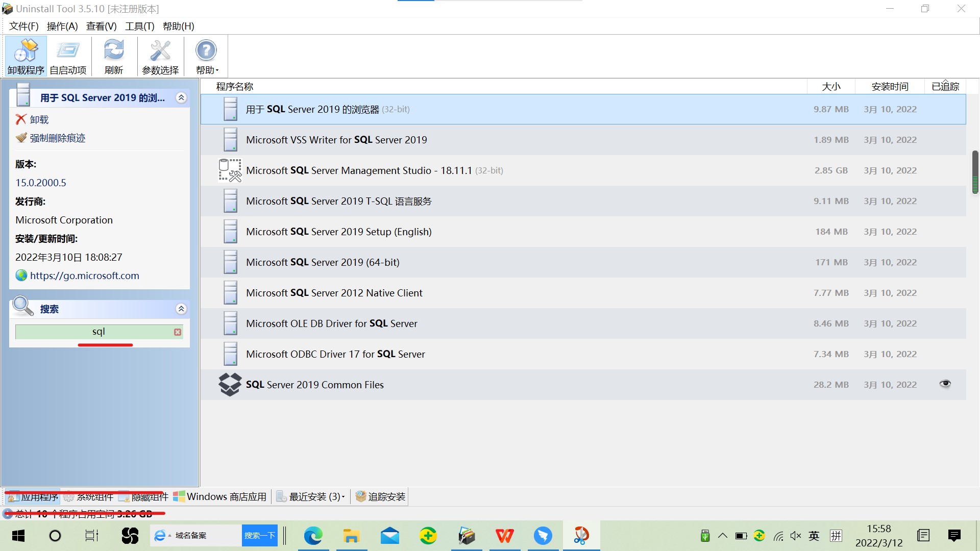
Task: Collapse the 搜索 search panel chevron
Action: pyautogui.click(x=181, y=309)
